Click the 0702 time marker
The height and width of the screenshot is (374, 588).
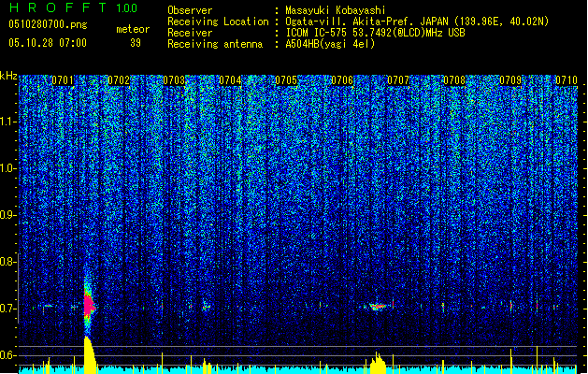(x=119, y=80)
